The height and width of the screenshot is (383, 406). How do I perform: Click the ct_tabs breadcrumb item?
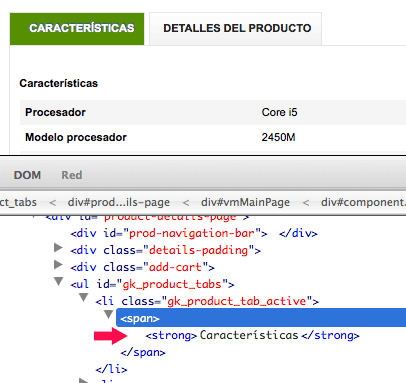(x=18, y=202)
